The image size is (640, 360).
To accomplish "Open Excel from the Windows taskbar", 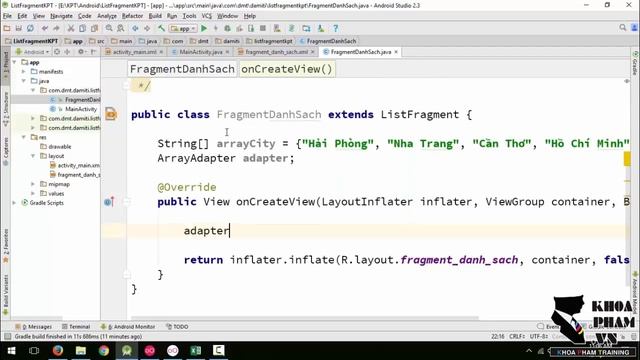I will 196,350.
